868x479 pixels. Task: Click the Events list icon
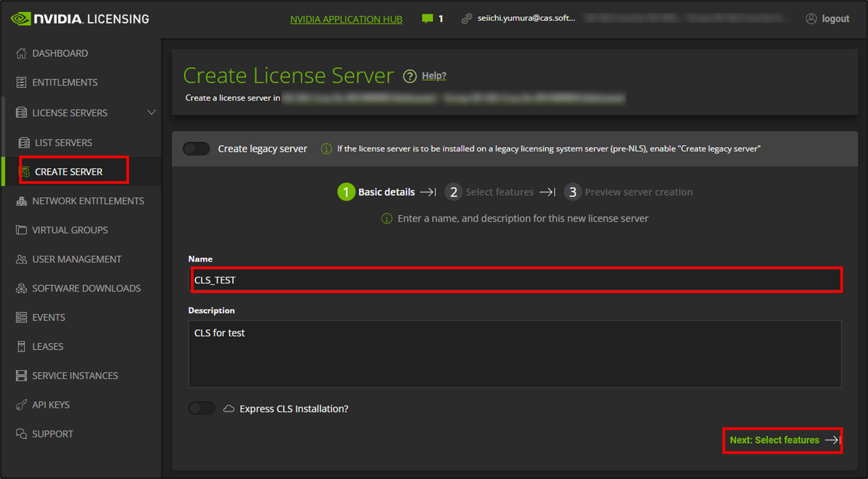21,317
